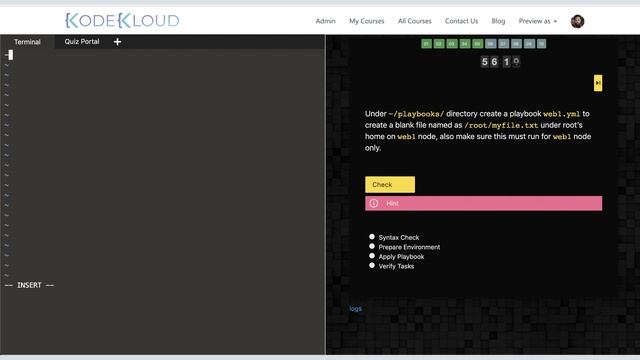Open My Courses in the navigation
The image size is (640, 360).
tap(367, 21)
